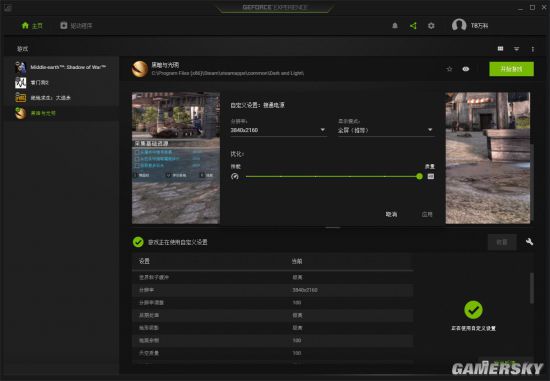Mark game as favorite with star icon
This screenshot has height=381, width=550.
tap(449, 69)
